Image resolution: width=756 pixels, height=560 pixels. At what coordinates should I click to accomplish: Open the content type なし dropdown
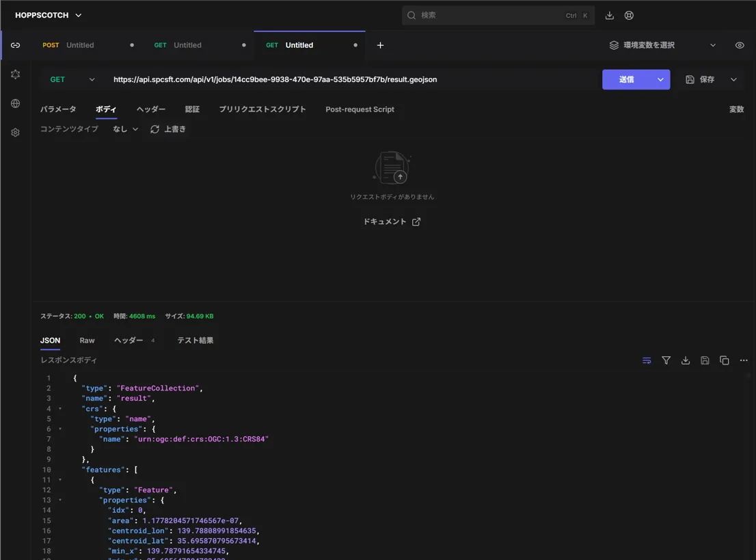(x=125, y=129)
